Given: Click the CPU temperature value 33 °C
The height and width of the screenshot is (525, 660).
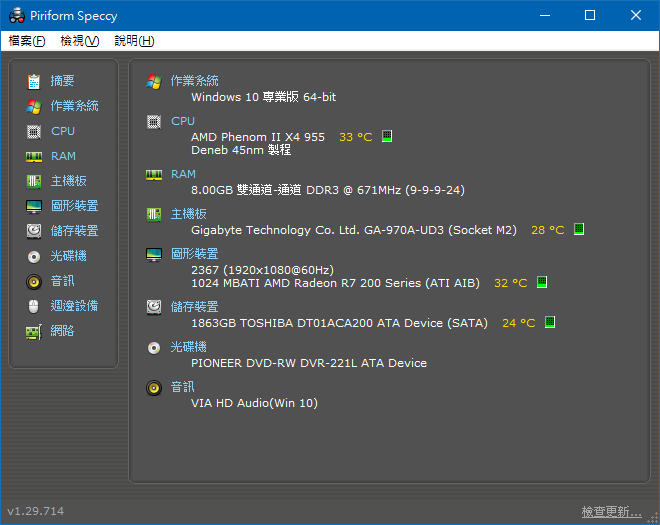Looking at the screenshot, I should (x=356, y=137).
